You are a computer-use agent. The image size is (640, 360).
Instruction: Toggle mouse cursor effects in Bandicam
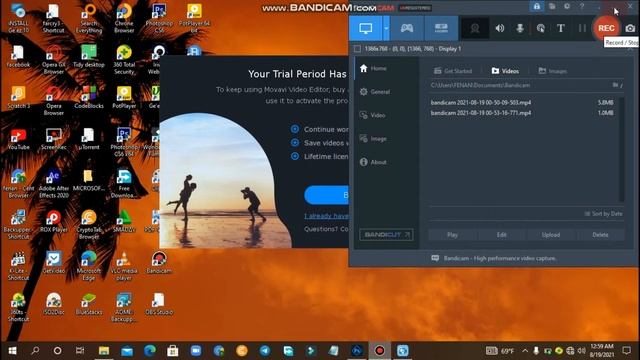point(540,28)
